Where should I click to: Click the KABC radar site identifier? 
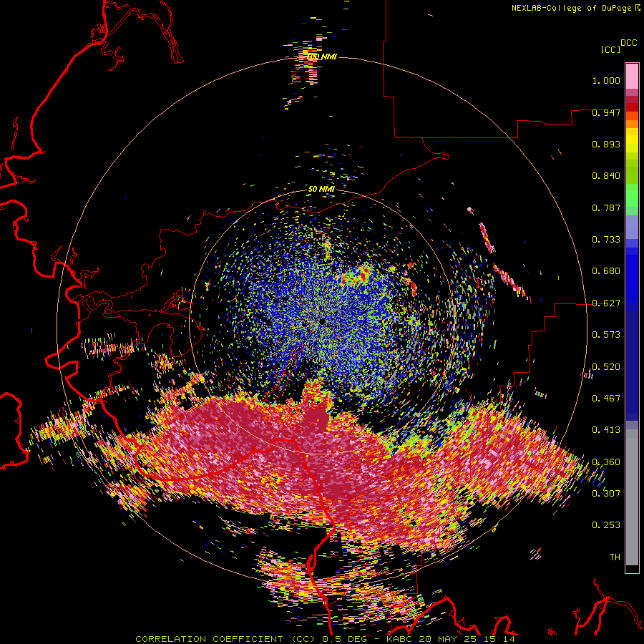(x=399, y=639)
